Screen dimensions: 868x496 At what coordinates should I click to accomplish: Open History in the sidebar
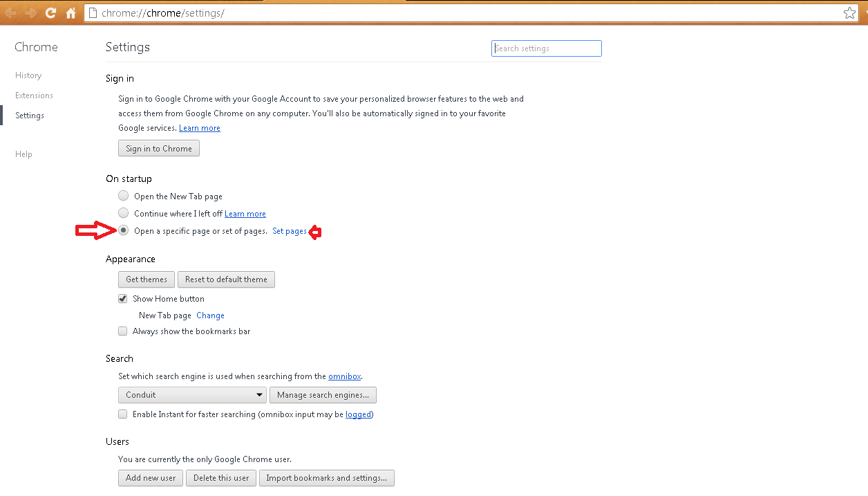coord(28,75)
